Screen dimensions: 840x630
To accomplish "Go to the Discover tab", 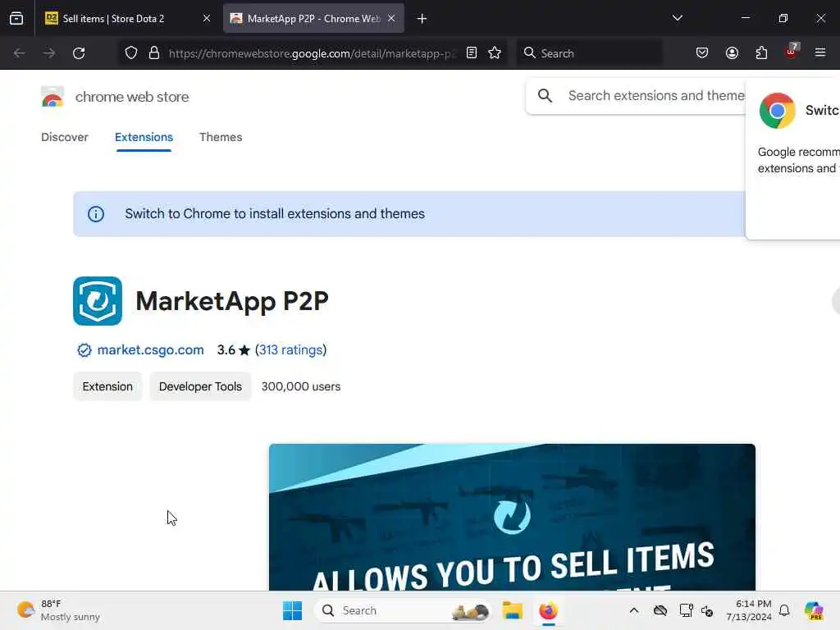I will point(64,137).
